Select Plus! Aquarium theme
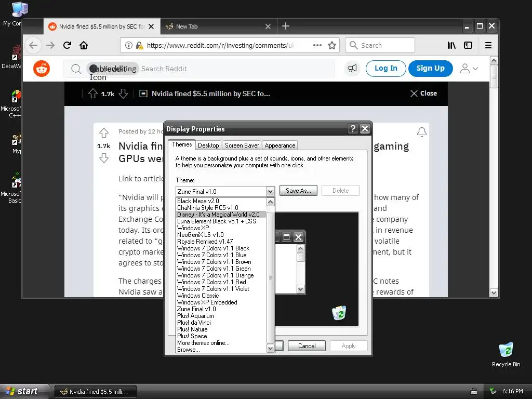Image resolution: width=532 pixels, height=399 pixels. point(221,316)
